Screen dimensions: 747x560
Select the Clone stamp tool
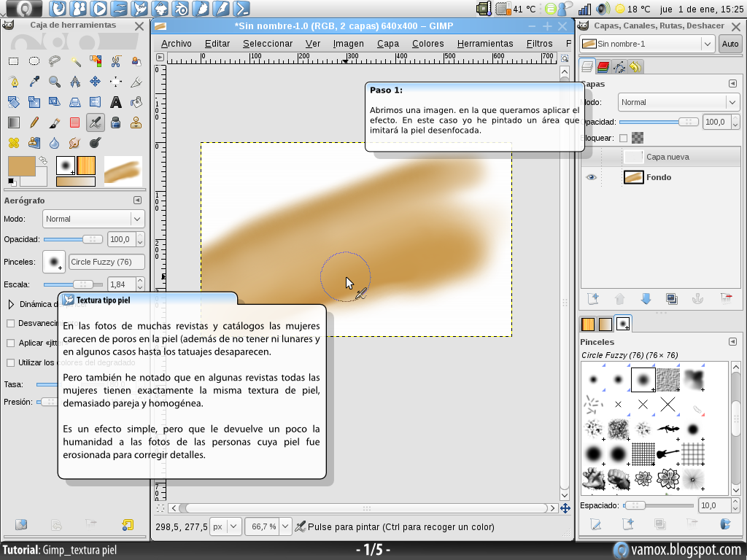(136, 122)
